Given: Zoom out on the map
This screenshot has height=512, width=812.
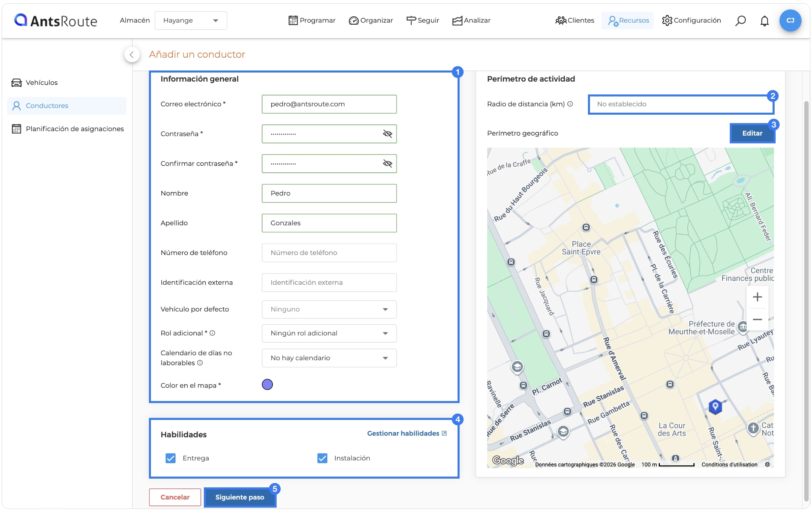Looking at the screenshot, I should pos(757,319).
